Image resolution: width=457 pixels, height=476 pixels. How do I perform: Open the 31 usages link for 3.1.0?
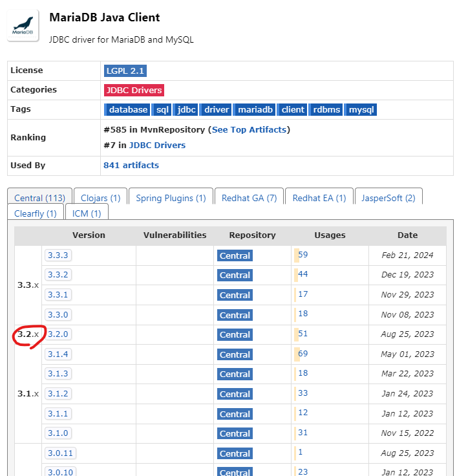[x=303, y=432]
